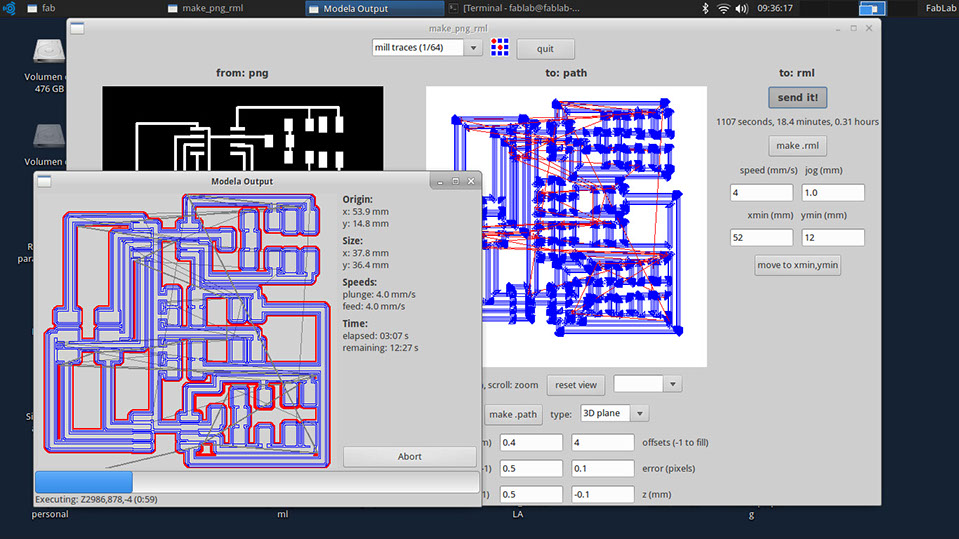This screenshot has height=539, width=959.
Task: Click the first 0.5 field in error row
Action: pyautogui.click(x=531, y=469)
